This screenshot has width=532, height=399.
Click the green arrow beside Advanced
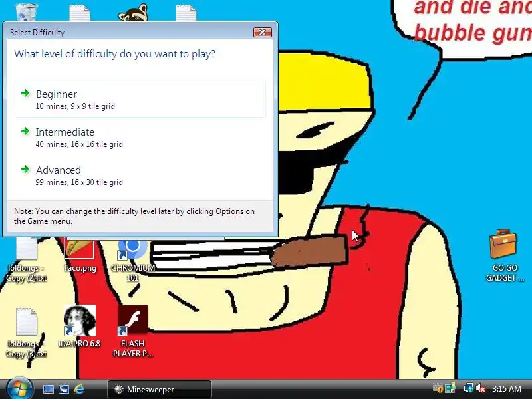coord(25,170)
